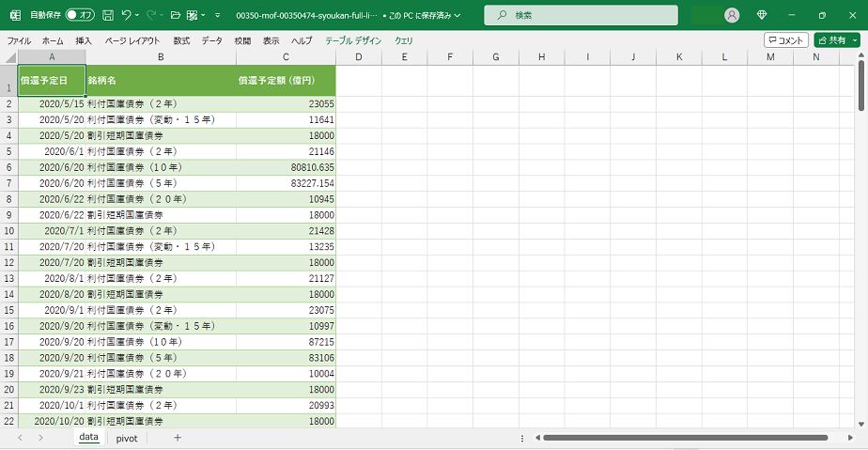Click the Save floppy disk icon
This screenshot has height=450, width=868.
click(x=108, y=15)
